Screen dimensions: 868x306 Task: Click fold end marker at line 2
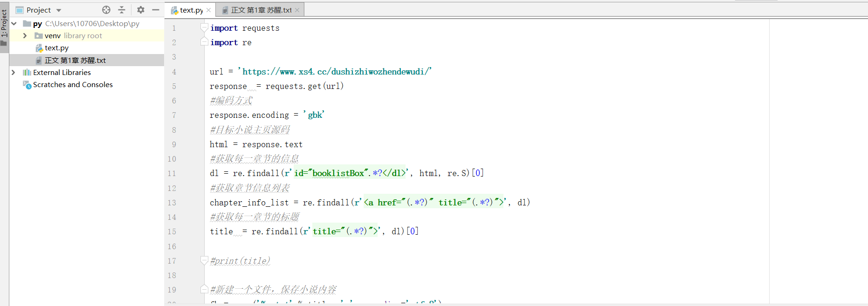(x=204, y=42)
